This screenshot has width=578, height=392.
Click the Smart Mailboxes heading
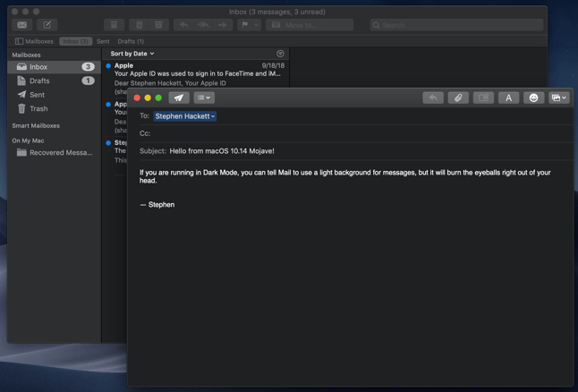tap(36, 125)
